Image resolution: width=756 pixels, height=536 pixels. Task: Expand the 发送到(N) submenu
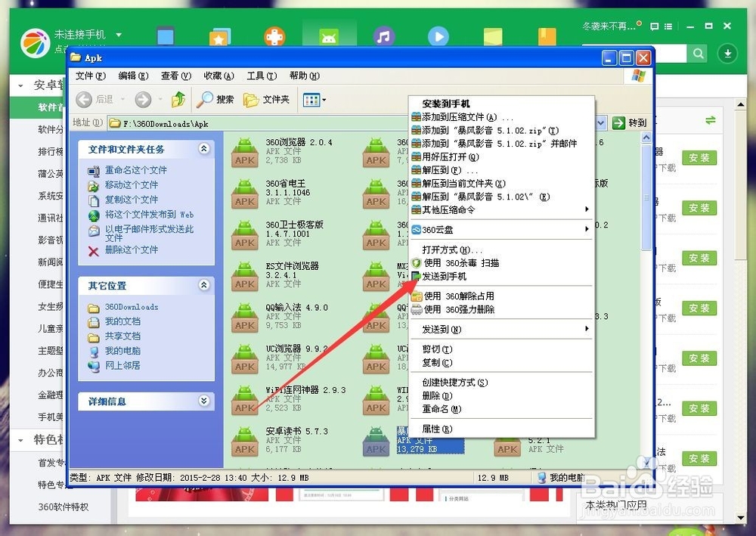point(501,329)
